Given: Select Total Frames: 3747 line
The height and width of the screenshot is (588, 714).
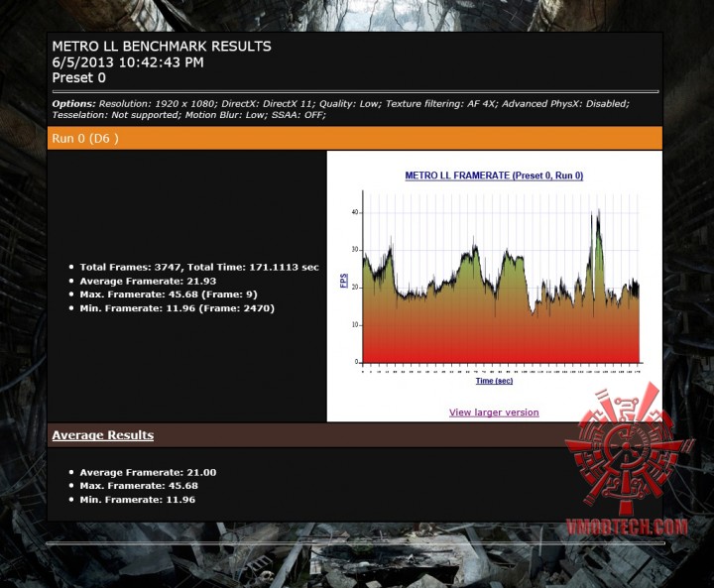Looking at the screenshot, I should [x=199, y=268].
